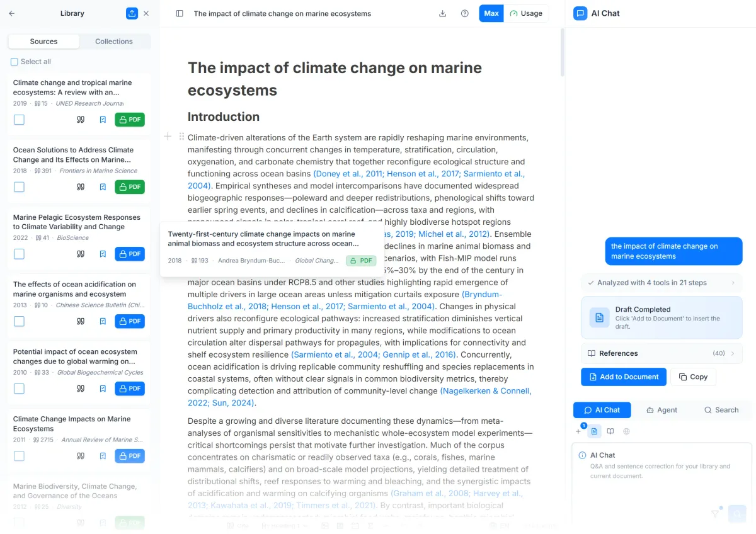The image size is (756, 534).
Task: Click the 'Add to Document' button
Action: pyautogui.click(x=623, y=377)
